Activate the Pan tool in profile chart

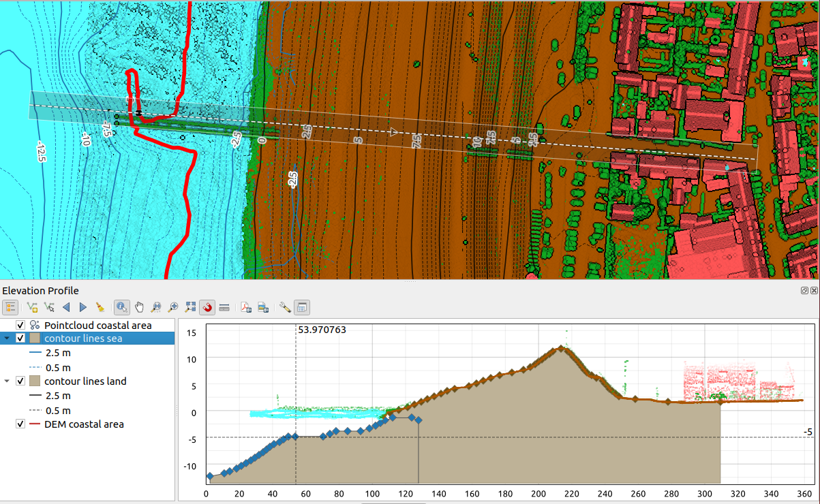139,307
